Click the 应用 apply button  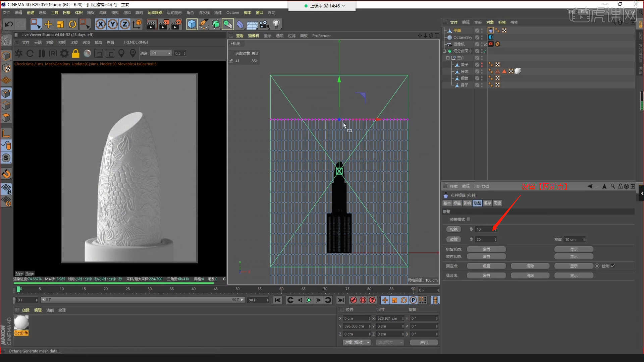(x=424, y=342)
